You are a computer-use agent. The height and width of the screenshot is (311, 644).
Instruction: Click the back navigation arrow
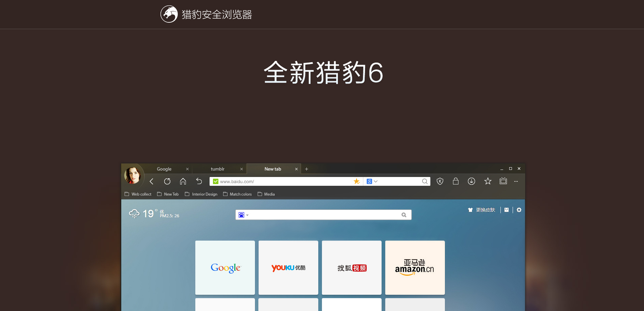click(x=151, y=181)
